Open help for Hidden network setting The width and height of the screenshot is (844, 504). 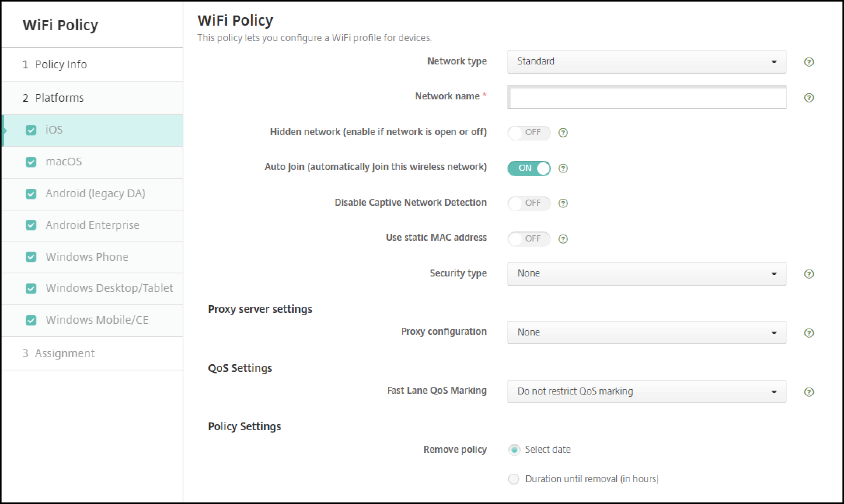click(x=563, y=133)
